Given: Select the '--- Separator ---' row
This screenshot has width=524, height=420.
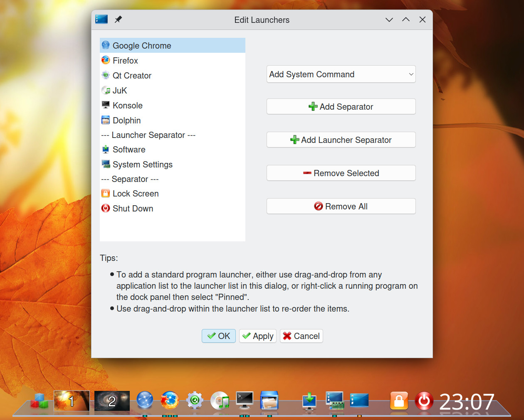Looking at the screenshot, I should 173,179.
